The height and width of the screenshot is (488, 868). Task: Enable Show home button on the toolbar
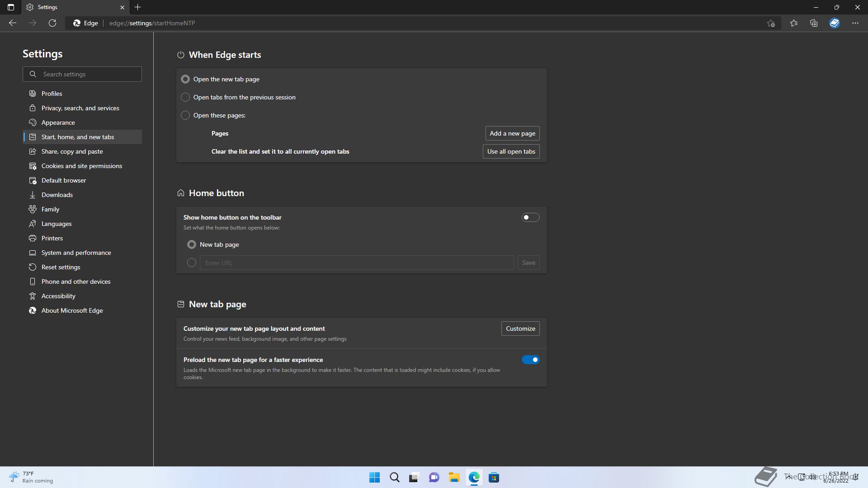coord(530,217)
